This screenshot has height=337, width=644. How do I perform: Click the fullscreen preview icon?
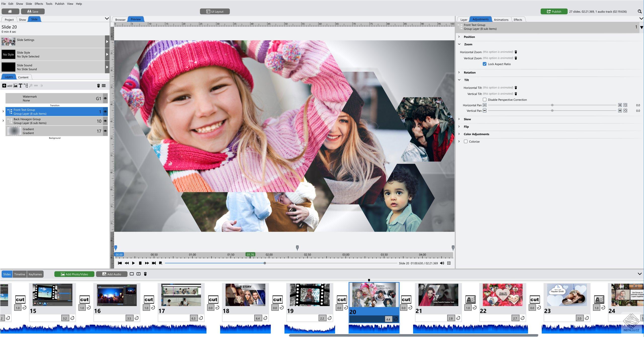[449, 263]
